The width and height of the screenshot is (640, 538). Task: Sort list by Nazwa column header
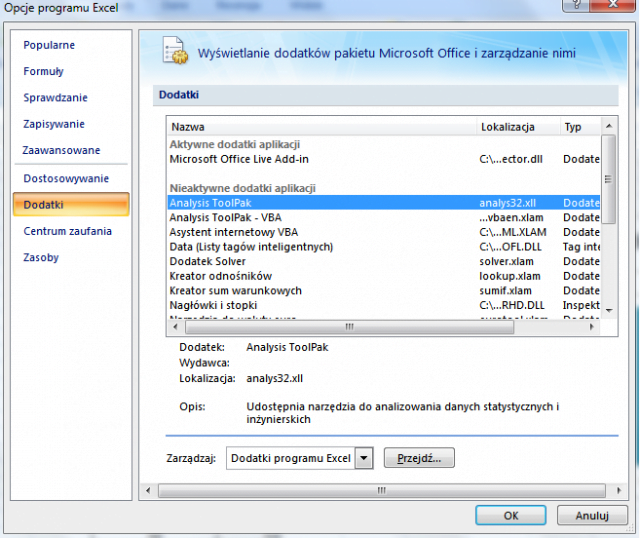pyautogui.click(x=322, y=127)
